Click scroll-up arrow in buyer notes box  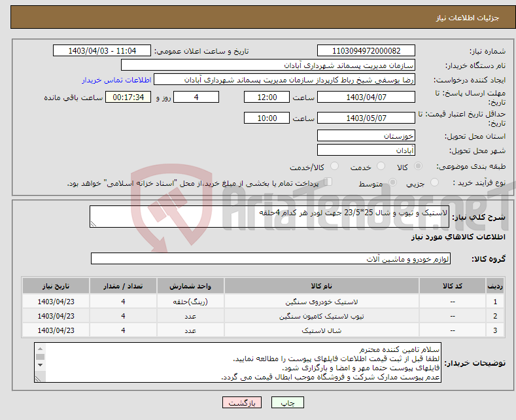(x=40, y=349)
